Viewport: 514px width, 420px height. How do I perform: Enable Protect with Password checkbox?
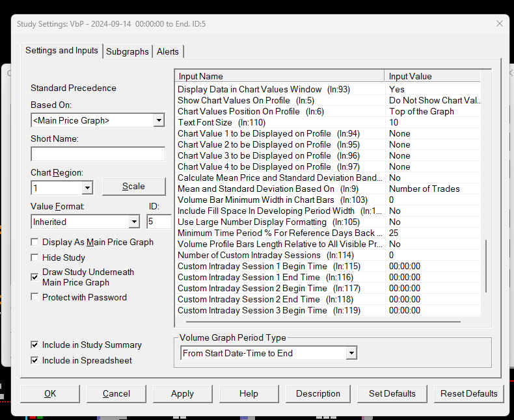(x=34, y=297)
